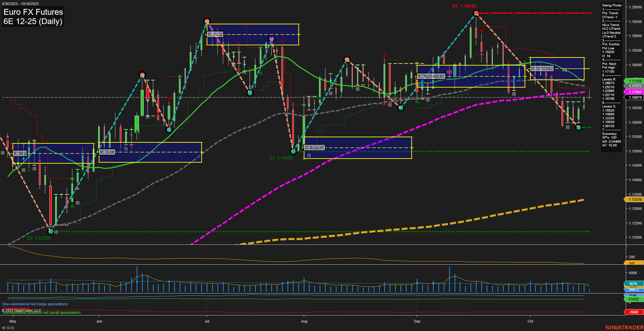
Task: Click the globe pivot icon at the October swing low
Action: coord(578,128)
